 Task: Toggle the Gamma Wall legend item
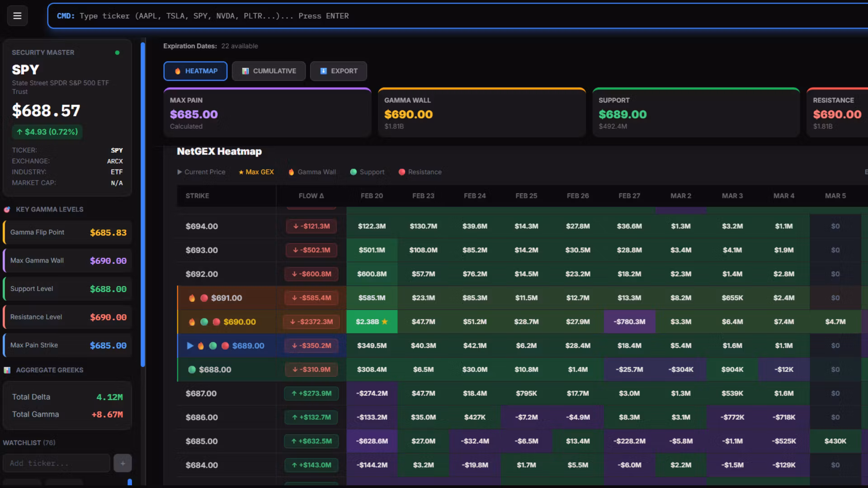312,172
